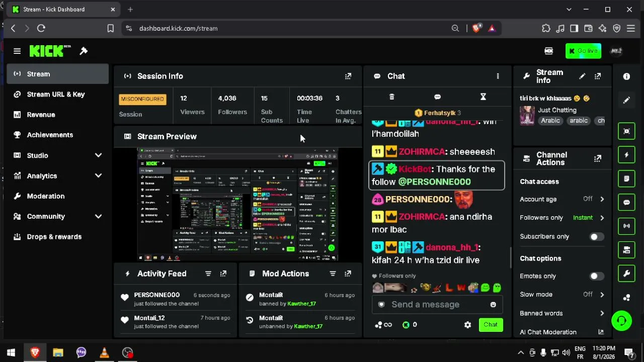Click Kawther_17 on the banned row
644x362 pixels.
click(x=301, y=304)
